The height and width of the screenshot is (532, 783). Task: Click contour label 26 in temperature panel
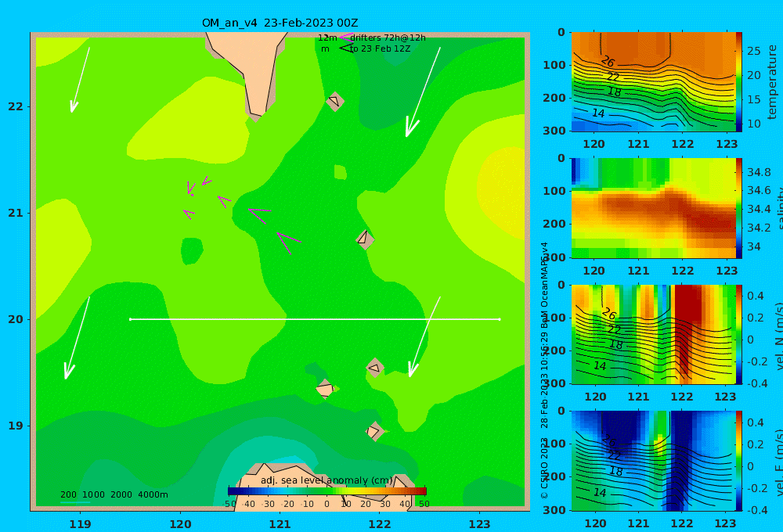608,61
